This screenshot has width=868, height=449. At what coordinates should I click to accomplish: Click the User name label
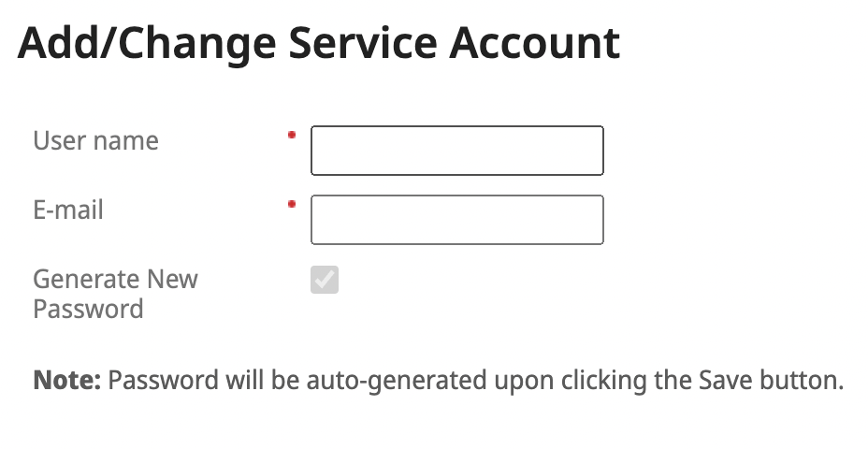[95, 141]
